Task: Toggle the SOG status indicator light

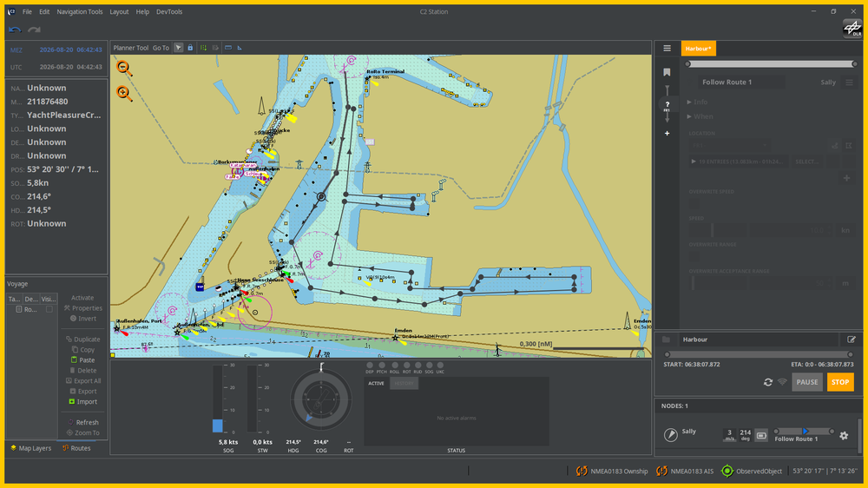Action: (x=429, y=366)
